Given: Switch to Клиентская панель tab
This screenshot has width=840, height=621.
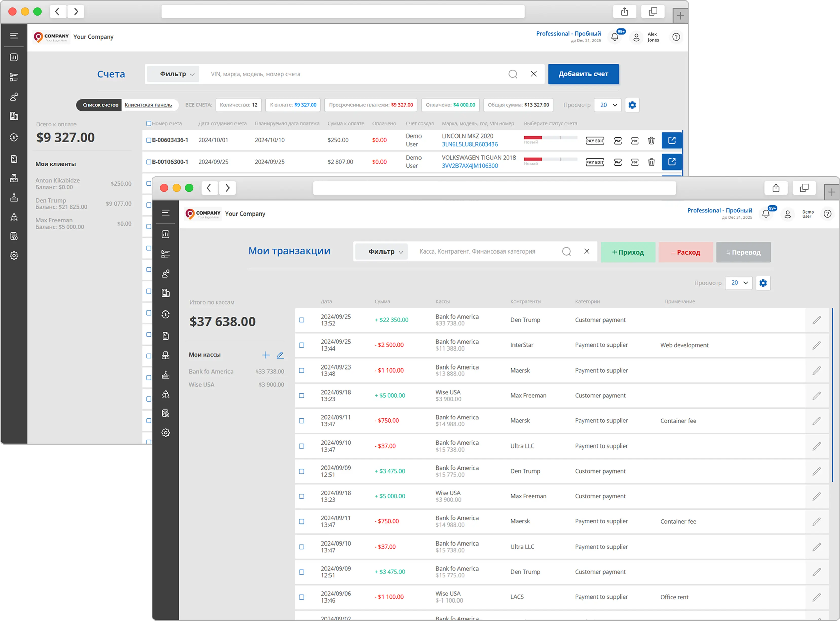Looking at the screenshot, I should (148, 105).
